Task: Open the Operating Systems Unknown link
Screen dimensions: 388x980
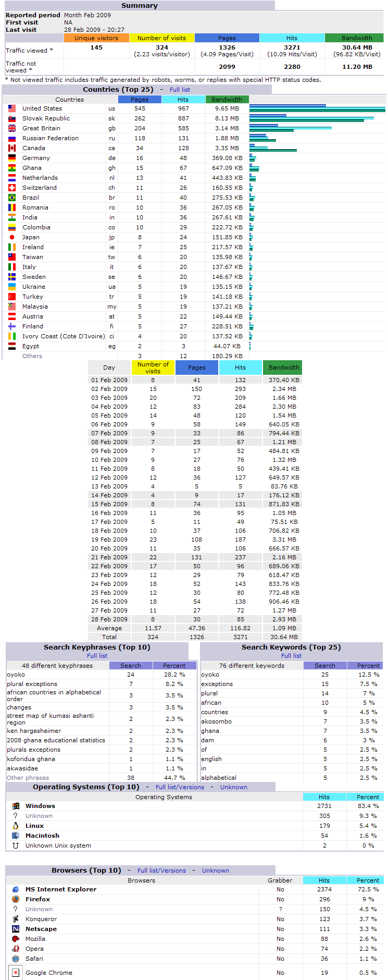Action: click(x=234, y=787)
